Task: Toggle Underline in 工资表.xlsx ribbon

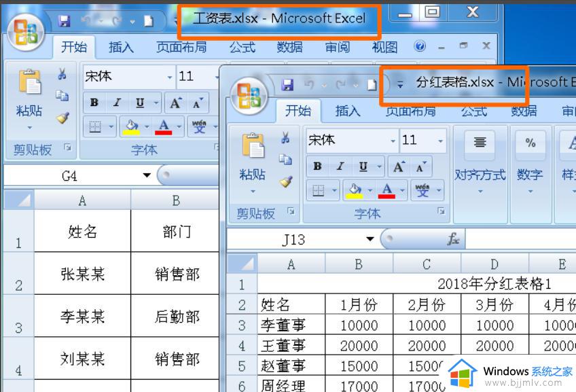Action: pos(140,103)
